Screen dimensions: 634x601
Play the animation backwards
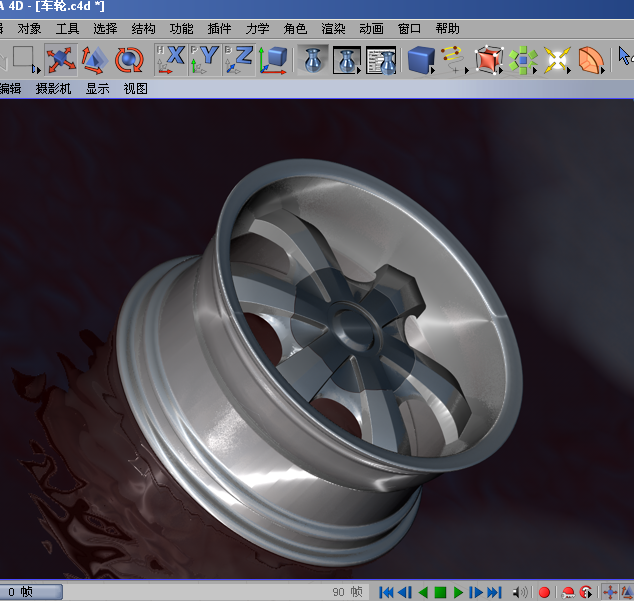[423, 593]
